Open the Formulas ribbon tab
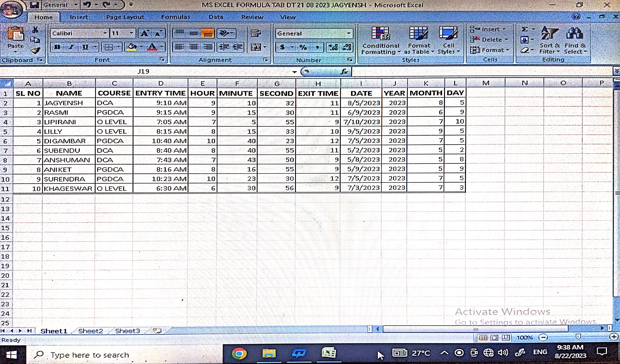 pyautogui.click(x=175, y=17)
